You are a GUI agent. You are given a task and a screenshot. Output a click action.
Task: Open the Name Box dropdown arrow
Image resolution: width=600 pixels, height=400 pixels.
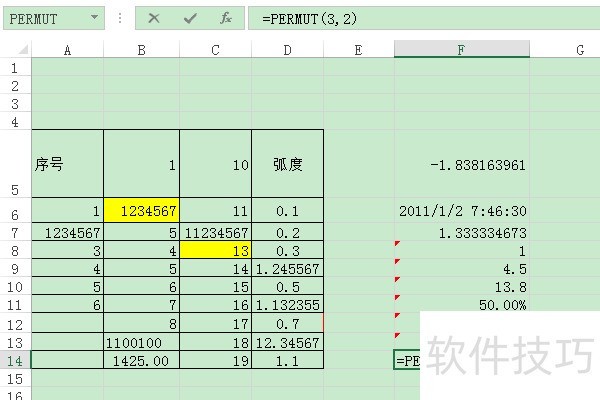click(x=94, y=18)
